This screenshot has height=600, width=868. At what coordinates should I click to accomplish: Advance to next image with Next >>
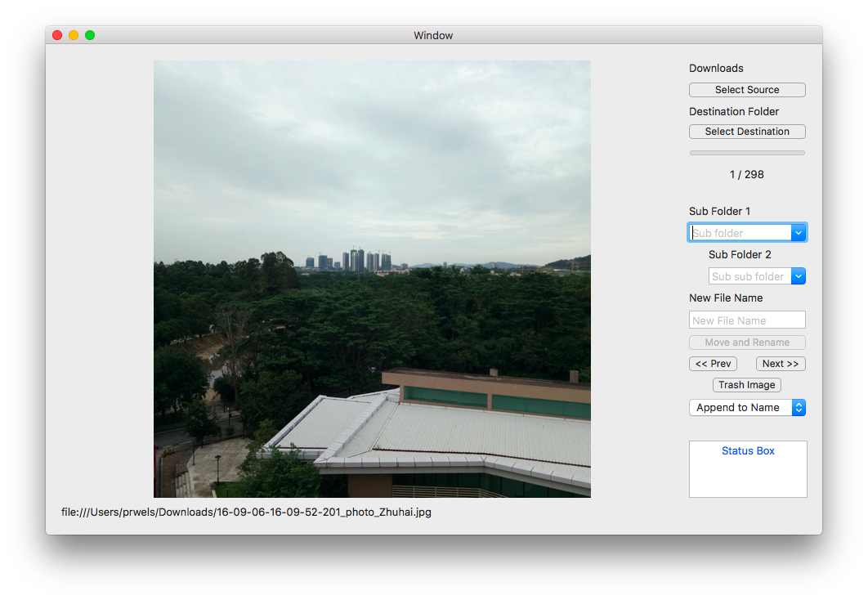point(781,364)
